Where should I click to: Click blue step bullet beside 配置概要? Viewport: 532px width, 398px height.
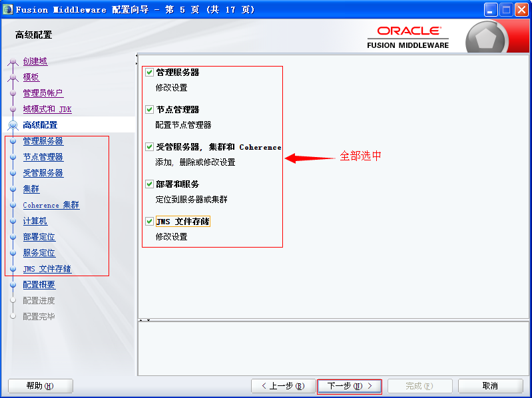13,285
